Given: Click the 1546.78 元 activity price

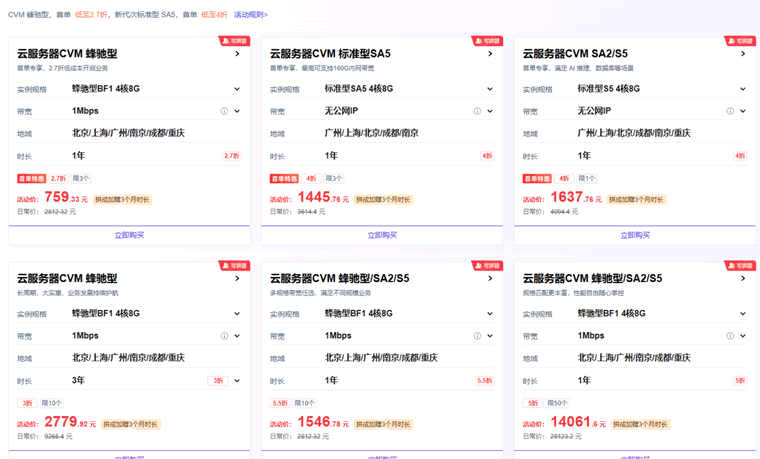Looking at the screenshot, I should point(323,422).
